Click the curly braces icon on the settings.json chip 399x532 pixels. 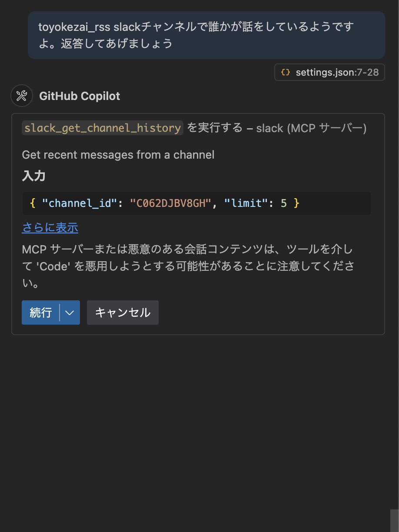pos(286,72)
